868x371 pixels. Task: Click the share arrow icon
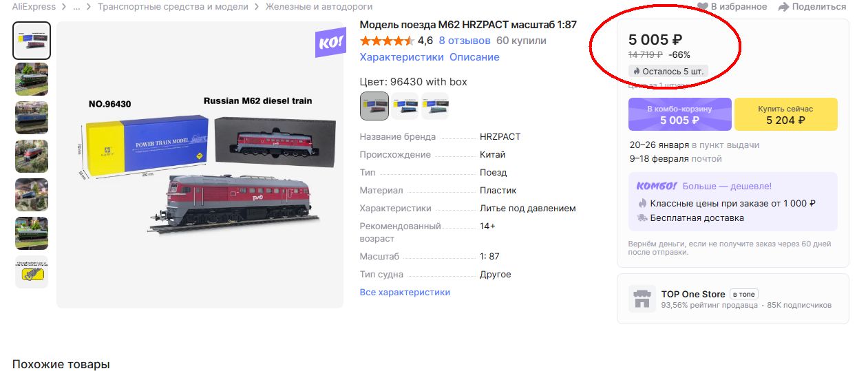pos(783,7)
